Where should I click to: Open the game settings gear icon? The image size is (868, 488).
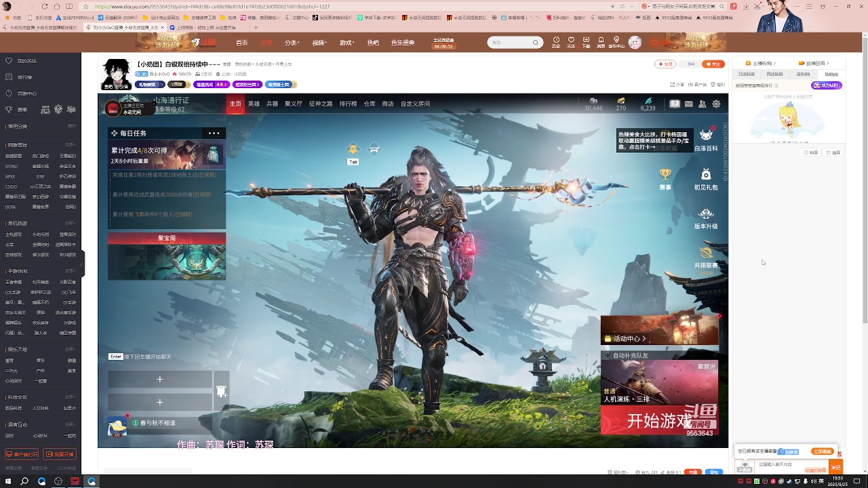716,104
